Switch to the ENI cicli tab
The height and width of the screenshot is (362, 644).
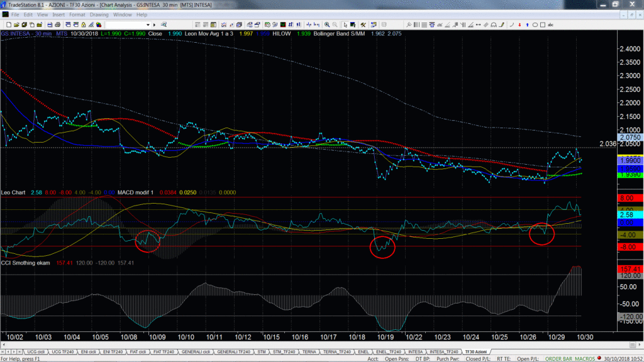pyautogui.click(x=88, y=352)
